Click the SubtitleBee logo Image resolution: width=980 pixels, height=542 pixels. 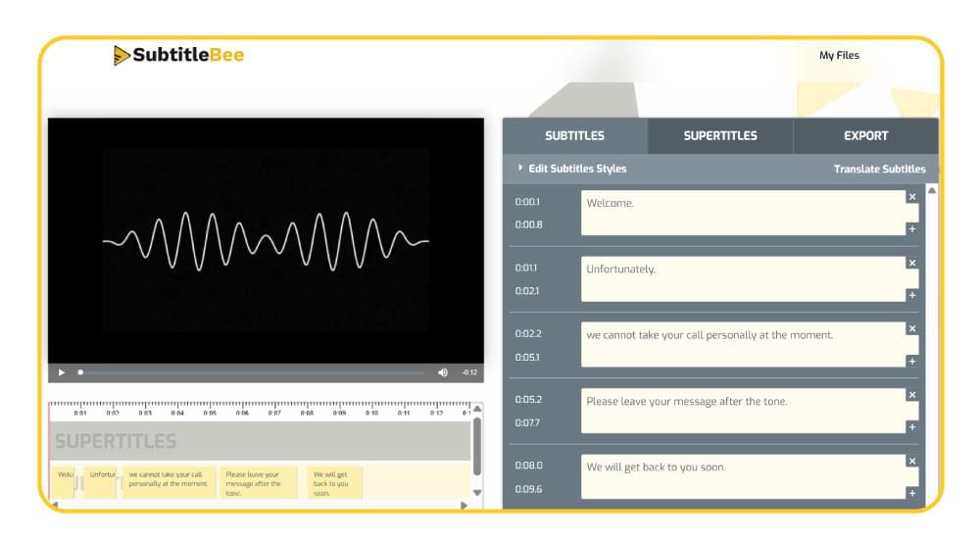[x=178, y=55]
